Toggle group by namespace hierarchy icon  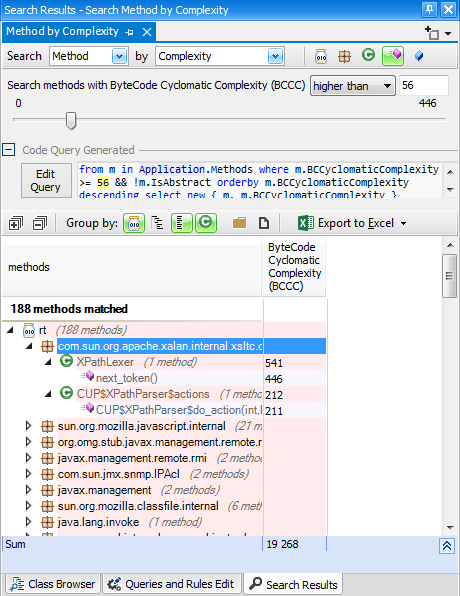pyautogui.click(x=157, y=223)
